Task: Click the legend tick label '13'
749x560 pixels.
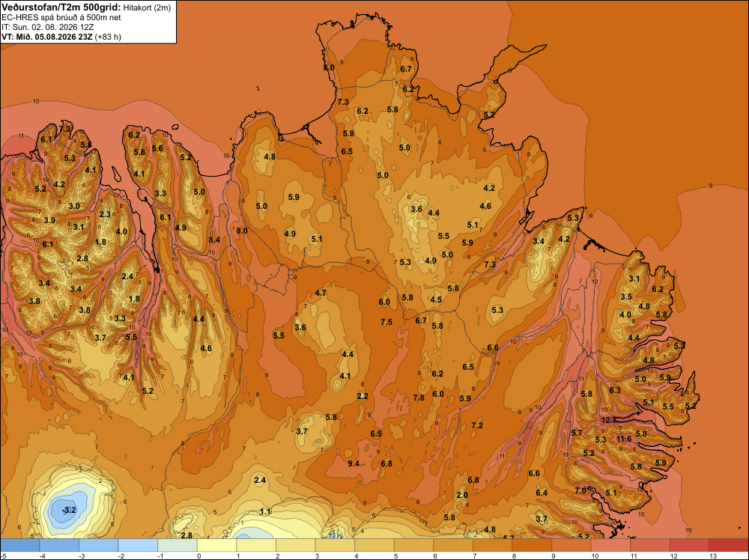Action: (712, 556)
